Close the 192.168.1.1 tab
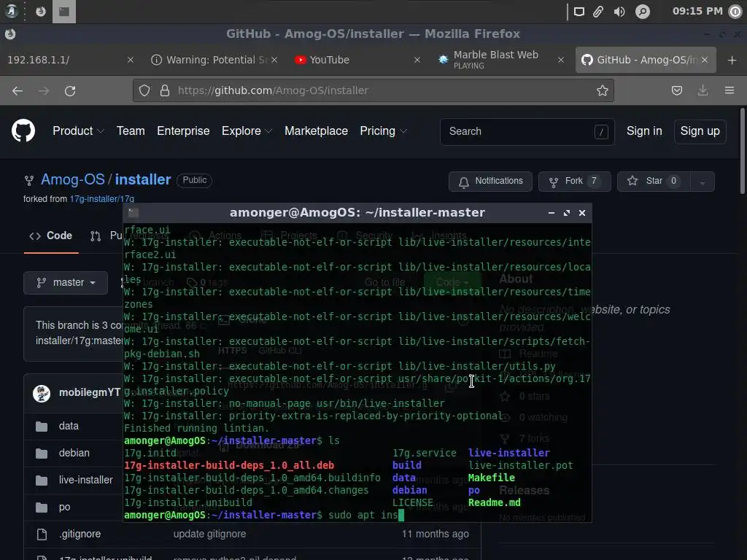Screen dimensions: 747x560 tap(131, 60)
